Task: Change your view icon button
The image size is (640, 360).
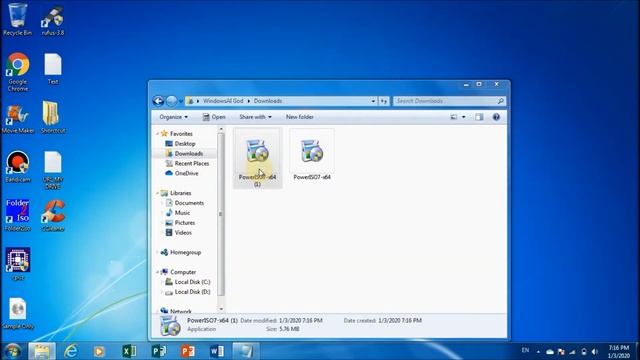Action: click(x=454, y=117)
